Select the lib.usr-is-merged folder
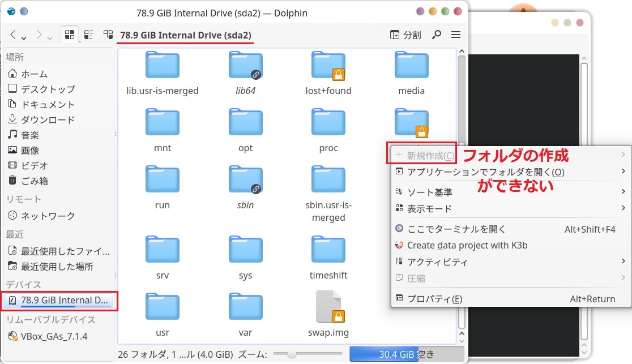The width and height of the screenshot is (632, 364). coord(163,73)
